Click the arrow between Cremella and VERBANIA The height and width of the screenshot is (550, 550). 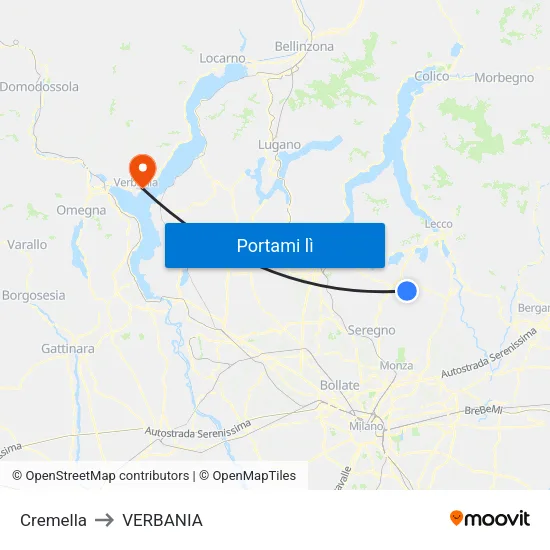coord(104,520)
